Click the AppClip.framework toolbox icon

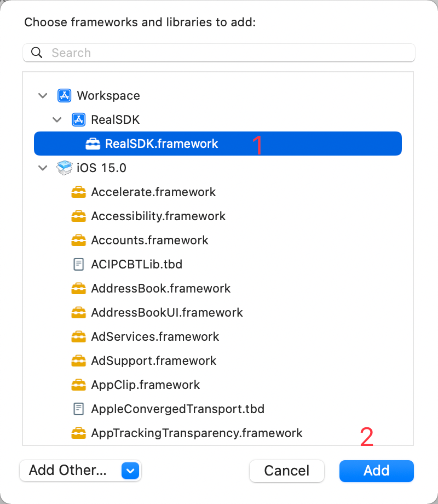click(x=79, y=385)
